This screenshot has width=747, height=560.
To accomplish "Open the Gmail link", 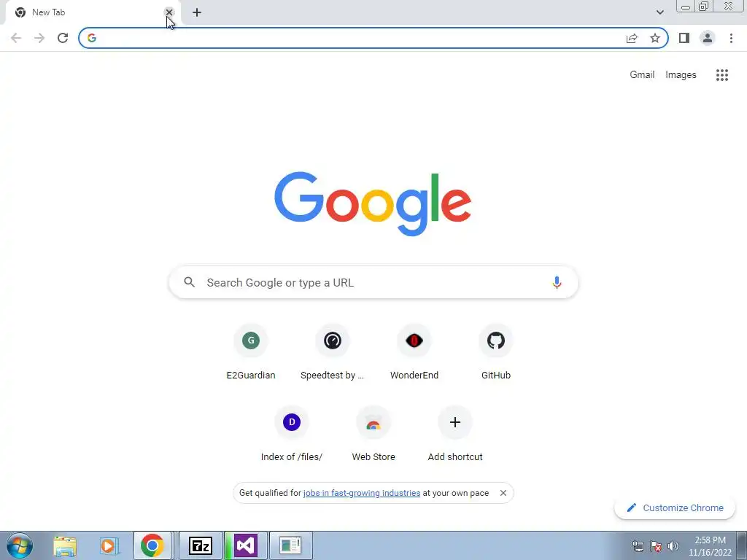I will click(x=642, y=75).
